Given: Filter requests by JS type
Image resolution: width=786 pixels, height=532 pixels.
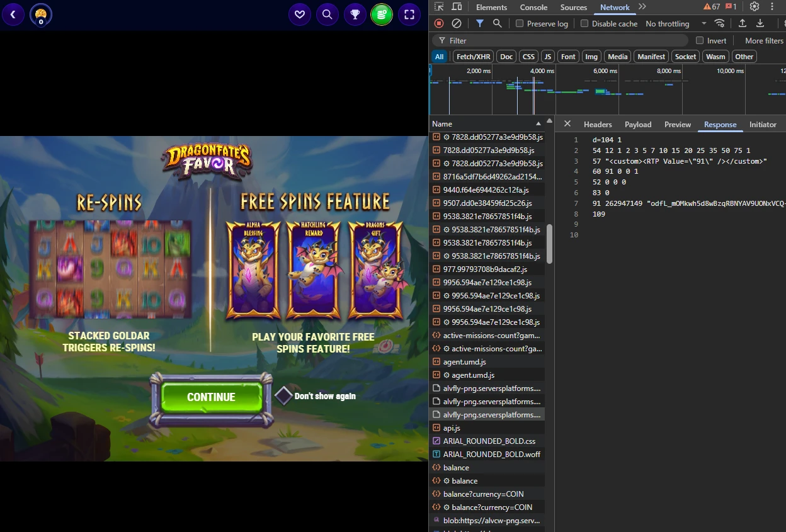Looking at the screenshot, I should point(548,57).
